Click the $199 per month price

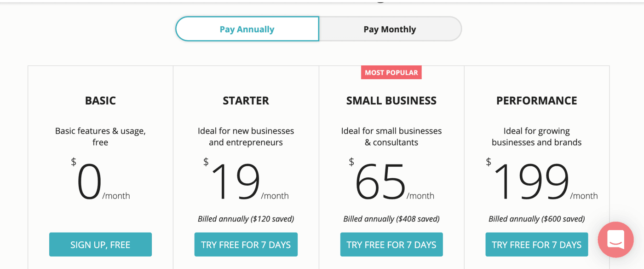coord(531,182)
